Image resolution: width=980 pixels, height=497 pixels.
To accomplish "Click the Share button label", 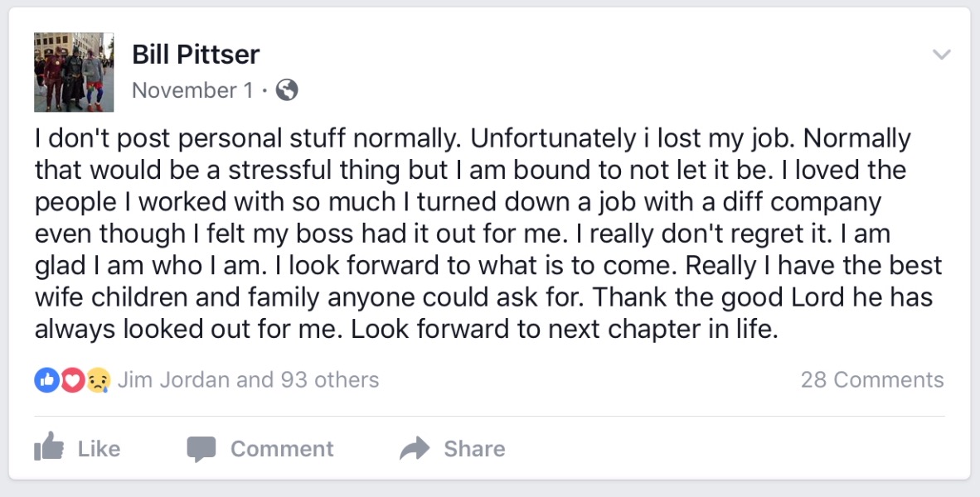I will pyautogui.click(x=474, y=449).
